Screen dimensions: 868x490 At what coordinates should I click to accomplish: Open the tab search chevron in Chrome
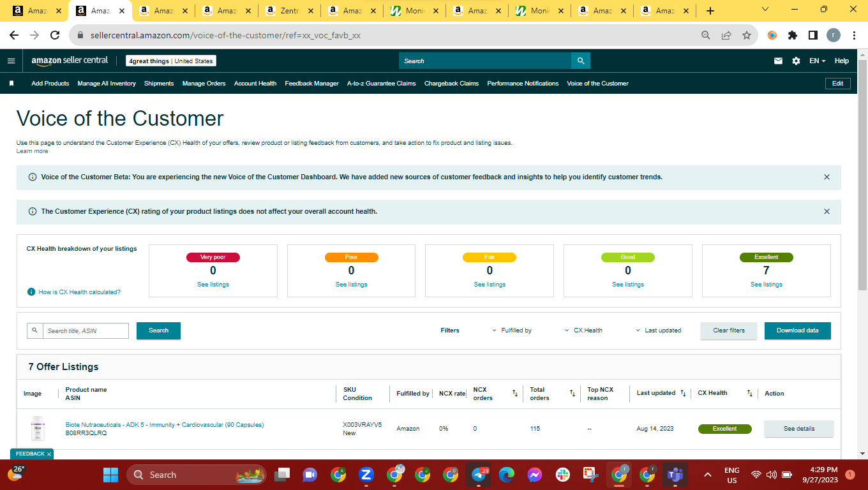(x=765, y=10)
